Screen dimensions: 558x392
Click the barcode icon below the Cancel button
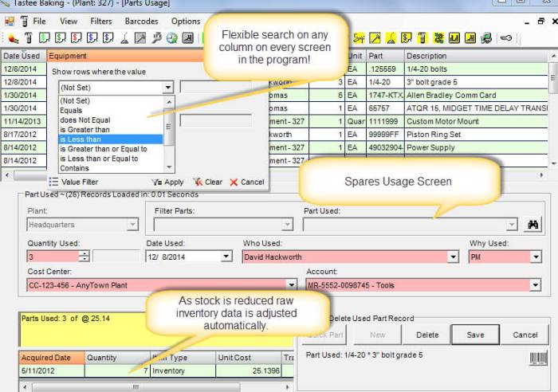(x=538, y=359)
